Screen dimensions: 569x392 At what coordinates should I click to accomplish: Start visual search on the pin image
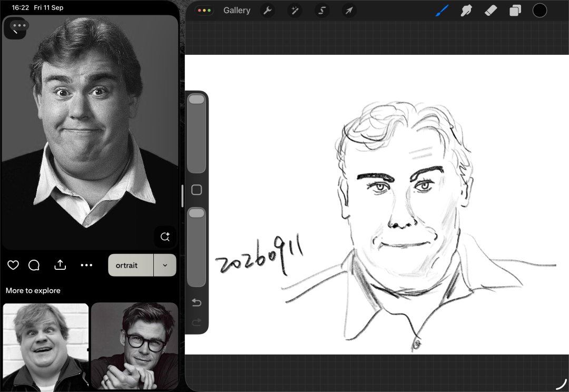click(165, 237)
